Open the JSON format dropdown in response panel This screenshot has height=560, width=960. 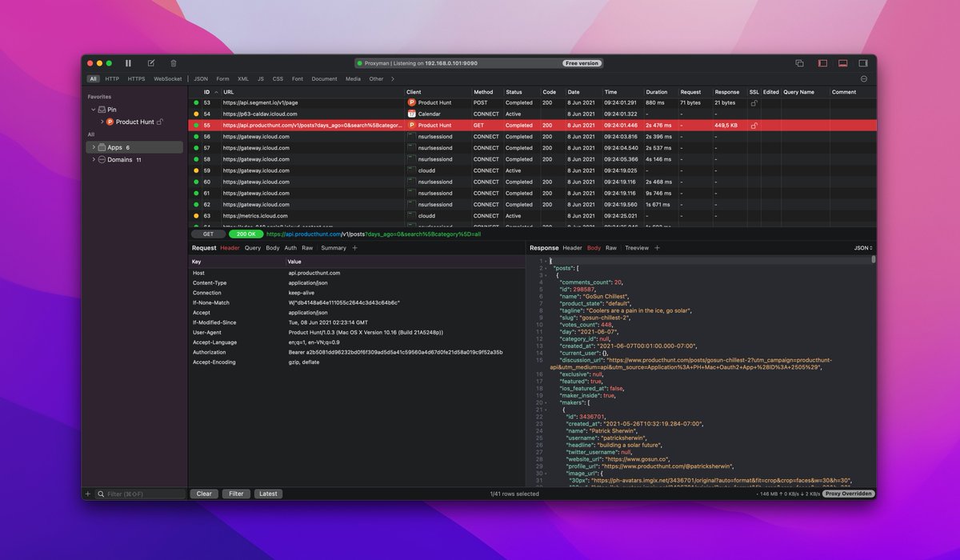862,248
